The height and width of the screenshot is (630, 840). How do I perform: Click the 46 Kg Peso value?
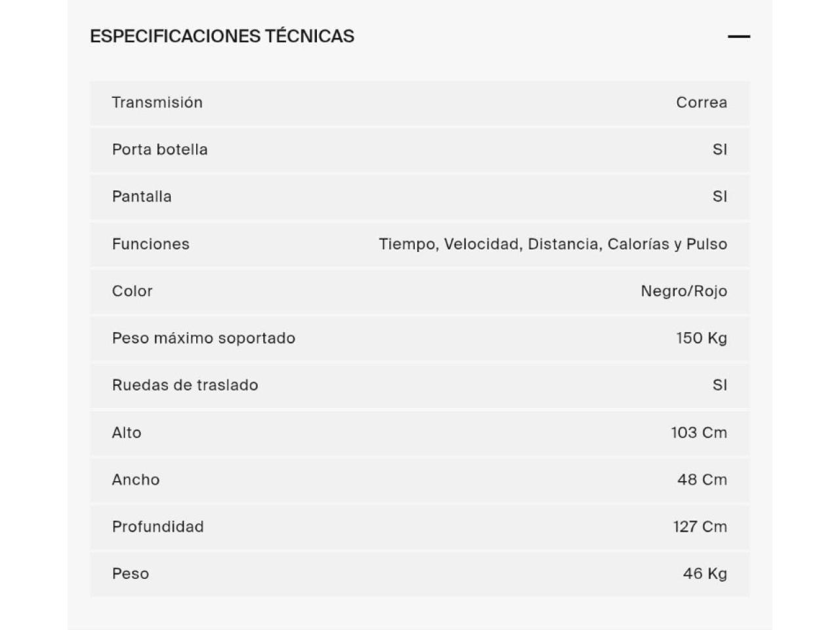tap(705, 574)
